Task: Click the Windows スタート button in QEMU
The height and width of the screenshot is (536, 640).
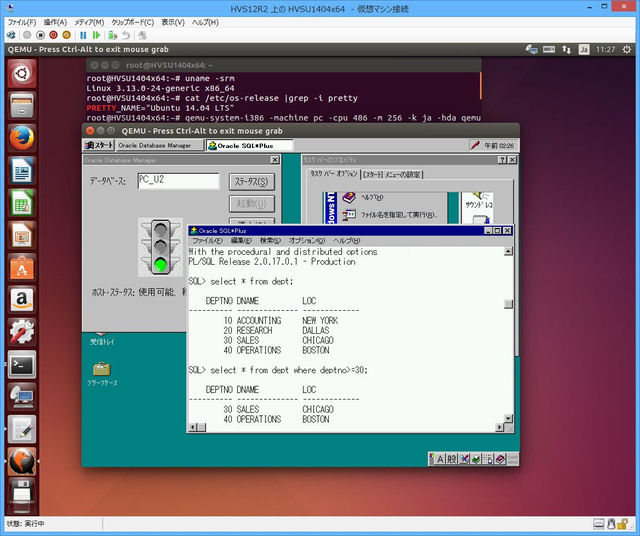Action: pyautogui.click(x=98, y=145)
